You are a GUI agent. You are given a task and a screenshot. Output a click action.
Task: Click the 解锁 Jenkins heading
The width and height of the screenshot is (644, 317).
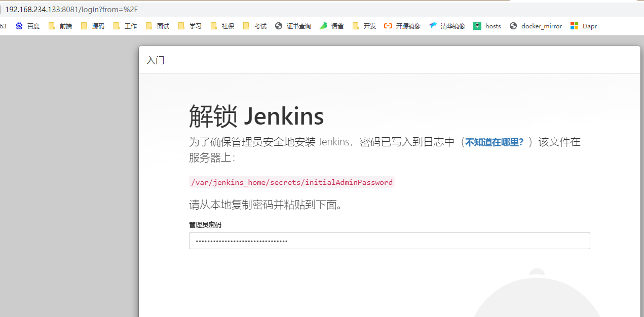tap(256, 116)
